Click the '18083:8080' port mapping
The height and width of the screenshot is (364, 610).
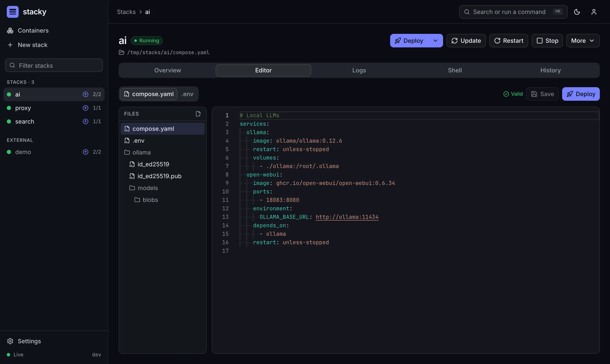(283, 200)
